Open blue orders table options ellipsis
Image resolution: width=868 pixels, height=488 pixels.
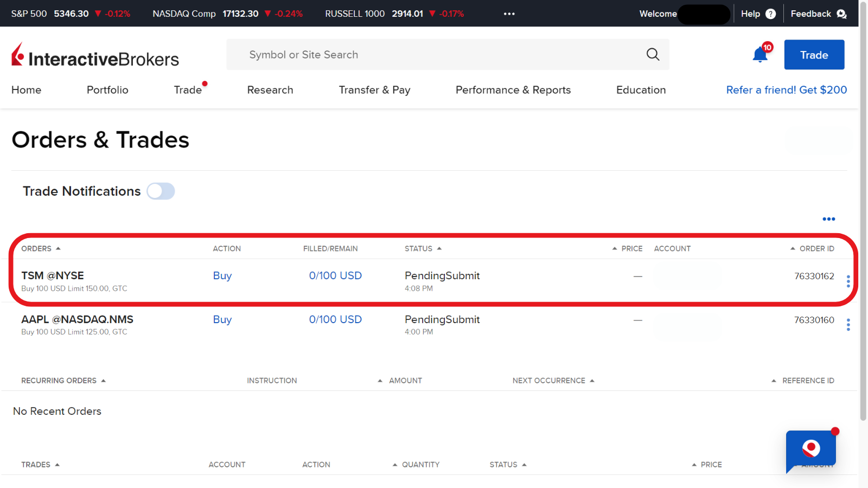point(828,219)
